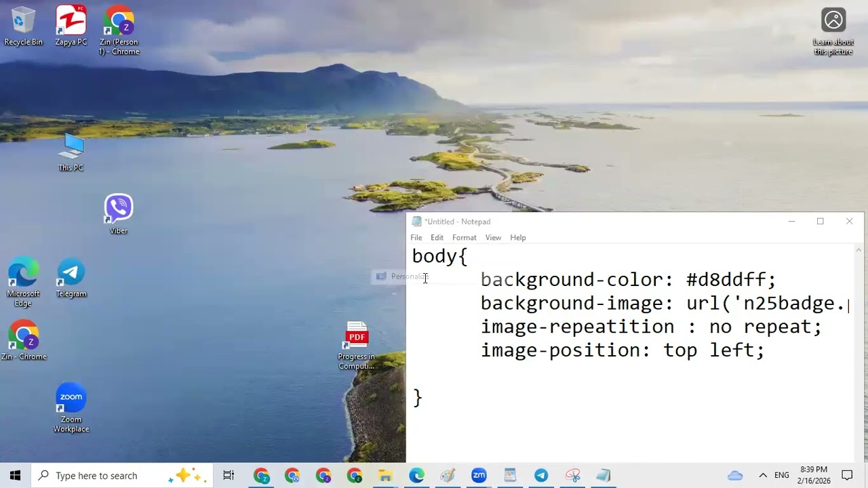Image resolution: width=868 pixels, height=488 pixels.
Task: Open the Recycle Bin desktop icon
Action: [x=23, y=27]
